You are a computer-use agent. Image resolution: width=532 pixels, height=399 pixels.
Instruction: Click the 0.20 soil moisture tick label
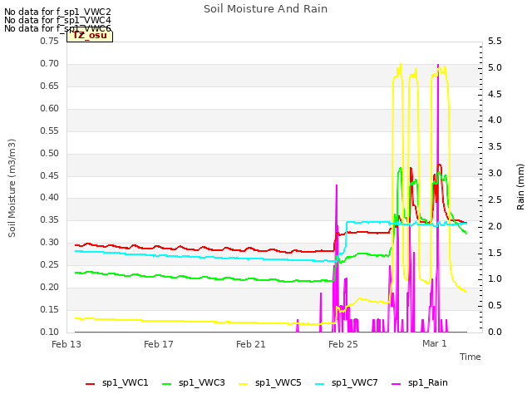tap(50, 287)
